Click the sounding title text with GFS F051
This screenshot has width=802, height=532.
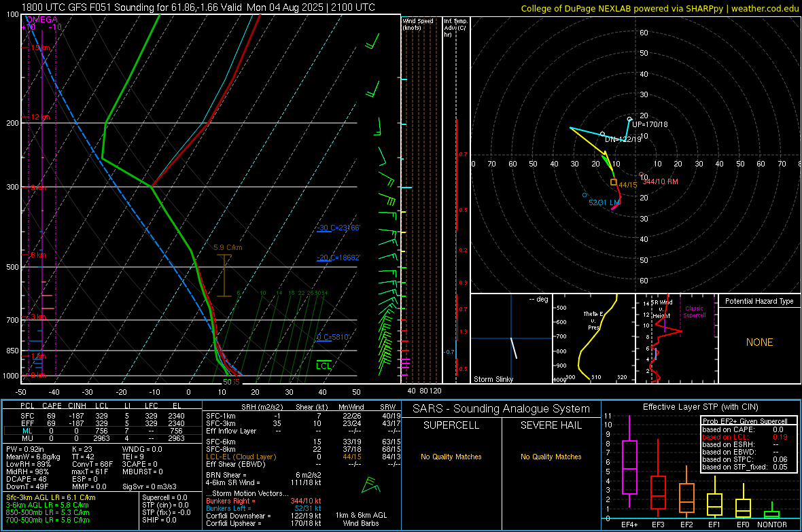point(198,7)
